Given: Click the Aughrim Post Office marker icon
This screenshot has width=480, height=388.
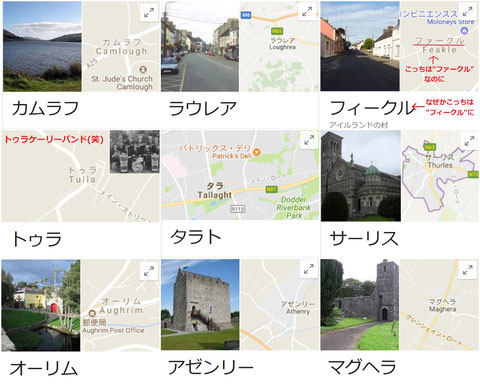Looking at the screenshot, I should point(92,313).
